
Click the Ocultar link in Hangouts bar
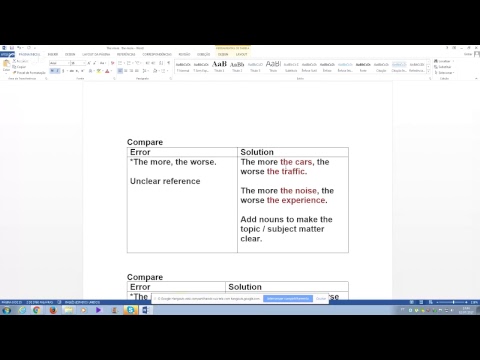coord(321,299)
